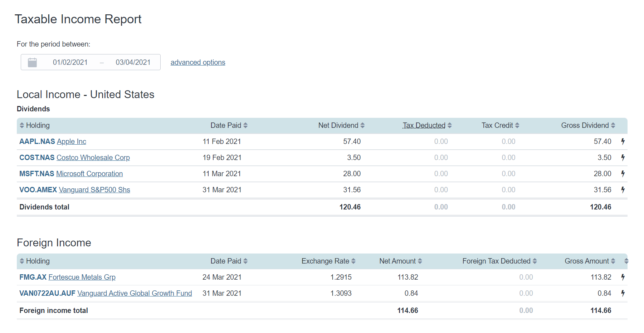Open the advanced options link

198,62
